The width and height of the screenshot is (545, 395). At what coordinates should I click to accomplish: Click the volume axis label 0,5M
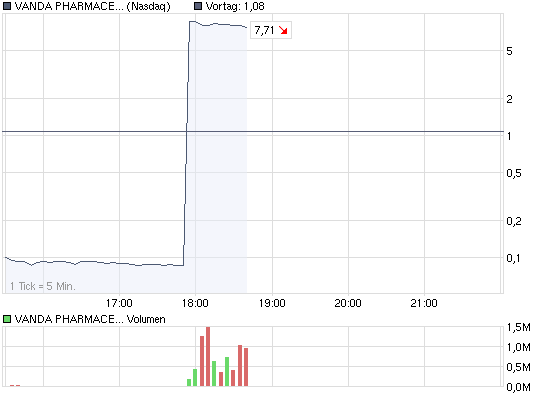[x=519, y=367]
